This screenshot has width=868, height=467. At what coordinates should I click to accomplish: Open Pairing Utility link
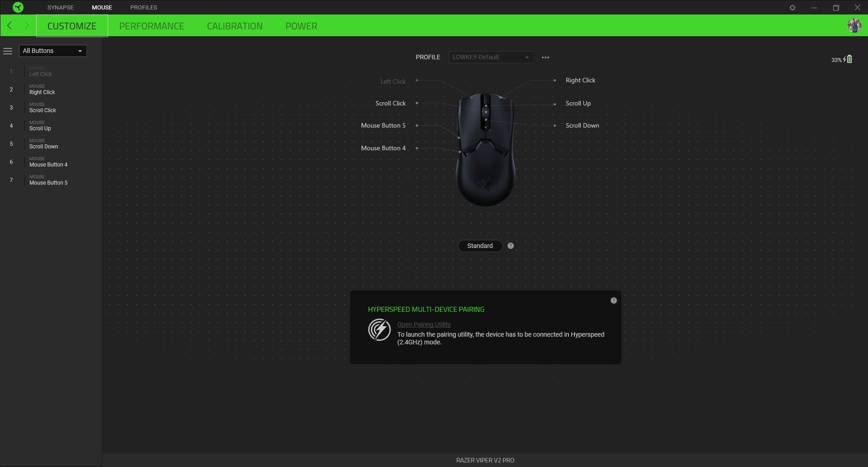click(x=424, y=324)
